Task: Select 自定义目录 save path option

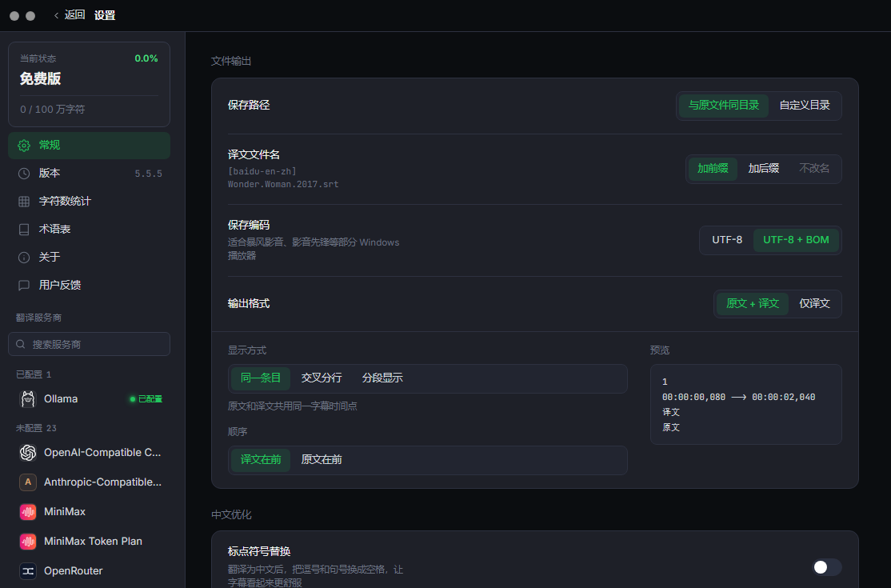Action: coord(804,105)
